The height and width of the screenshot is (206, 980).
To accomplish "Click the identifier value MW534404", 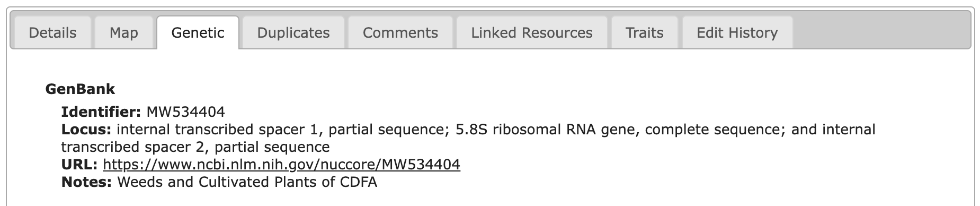I will click(186, 112).
